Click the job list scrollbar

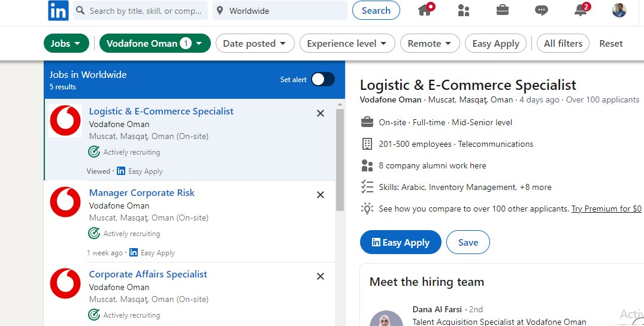coord(340,161)
